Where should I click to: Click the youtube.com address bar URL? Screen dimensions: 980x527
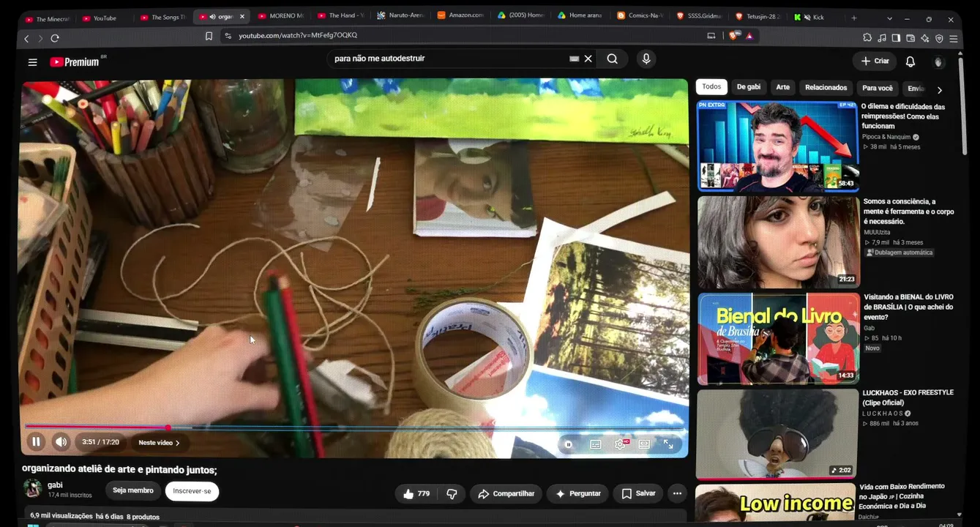(x=298, y=35)
